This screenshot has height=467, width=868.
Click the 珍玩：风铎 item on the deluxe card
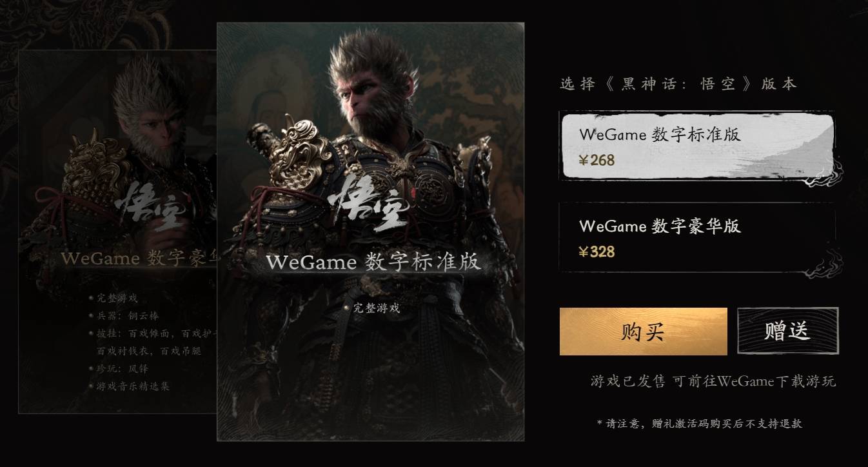tap(114, 368)
